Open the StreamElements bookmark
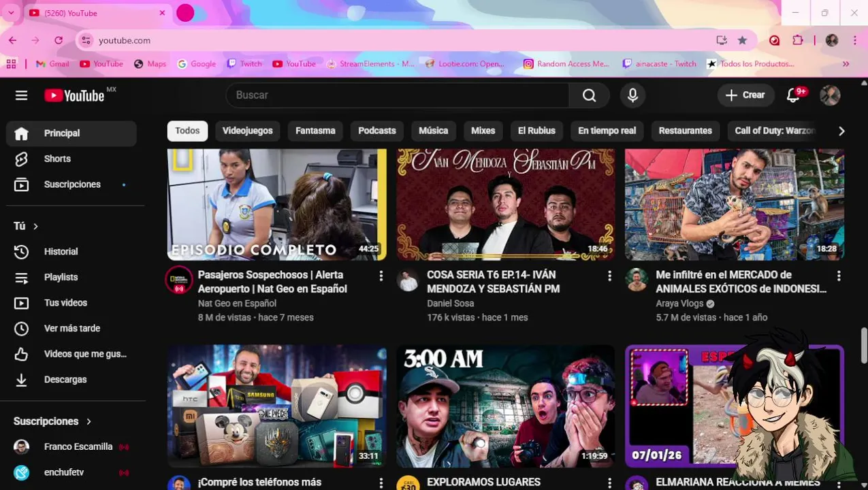The width and height of the screenshot is (868, 490). 370,63
